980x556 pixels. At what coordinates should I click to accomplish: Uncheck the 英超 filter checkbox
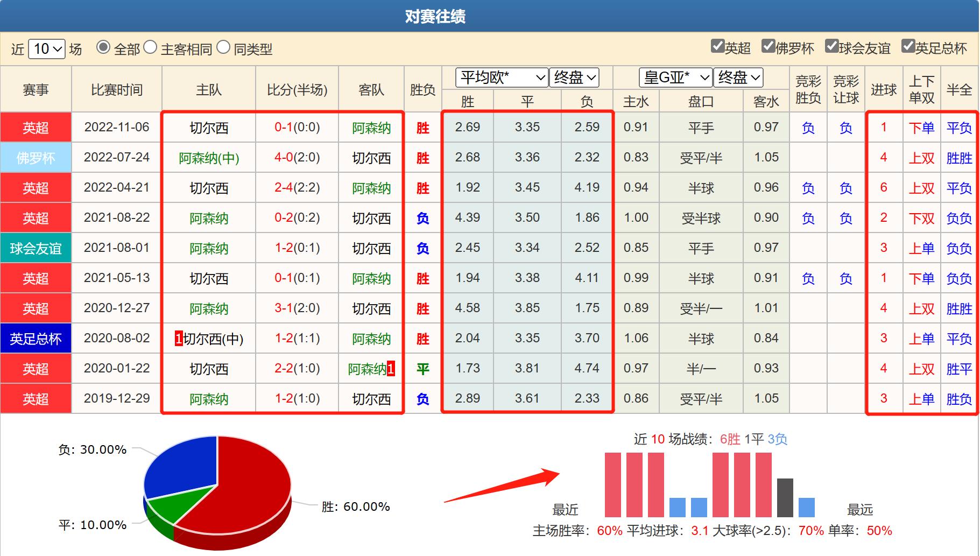click(x=718, y=47)
